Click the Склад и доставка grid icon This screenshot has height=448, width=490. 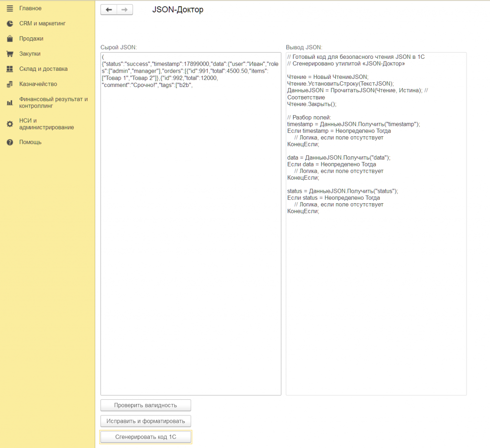pyautogui.click(x=10, y=69)
